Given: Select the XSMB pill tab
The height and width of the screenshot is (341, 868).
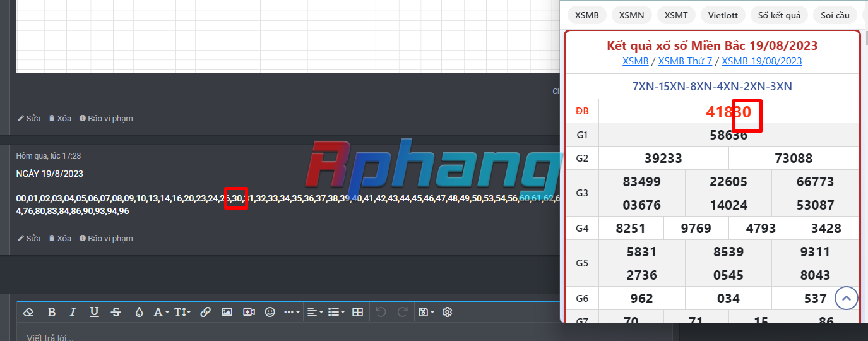Looking at the screenshot, I should pos(587,15).
